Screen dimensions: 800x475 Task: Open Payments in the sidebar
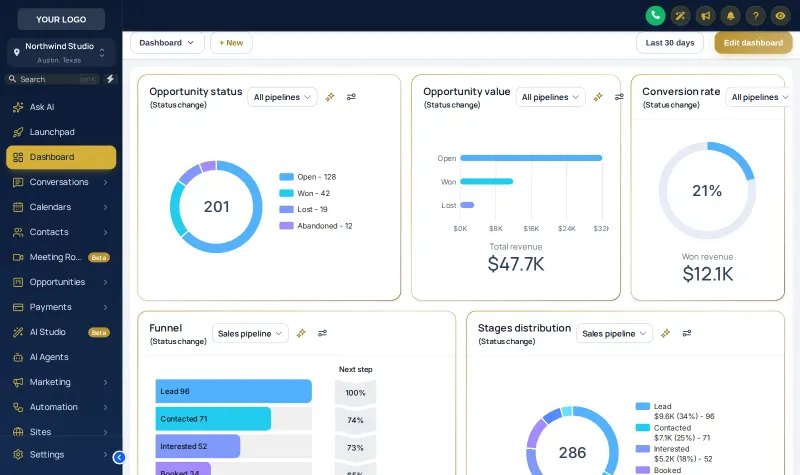pyautogui.click(x=61, y=307)
